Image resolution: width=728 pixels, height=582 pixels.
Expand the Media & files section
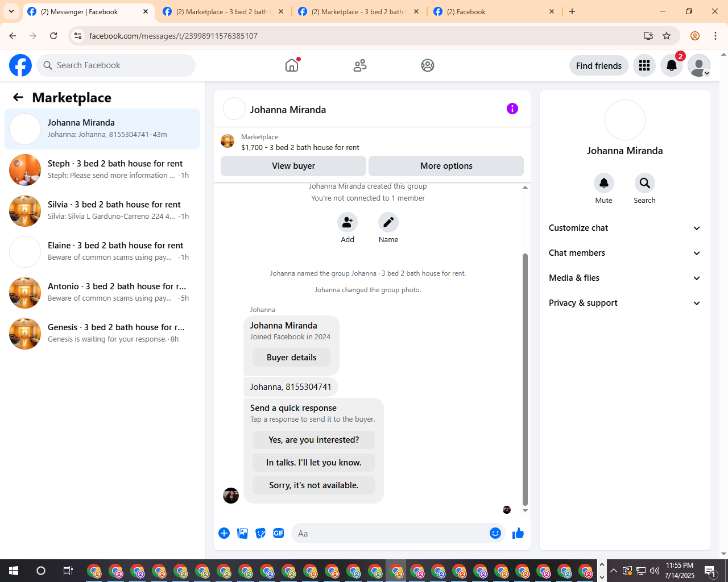[624, 278]
